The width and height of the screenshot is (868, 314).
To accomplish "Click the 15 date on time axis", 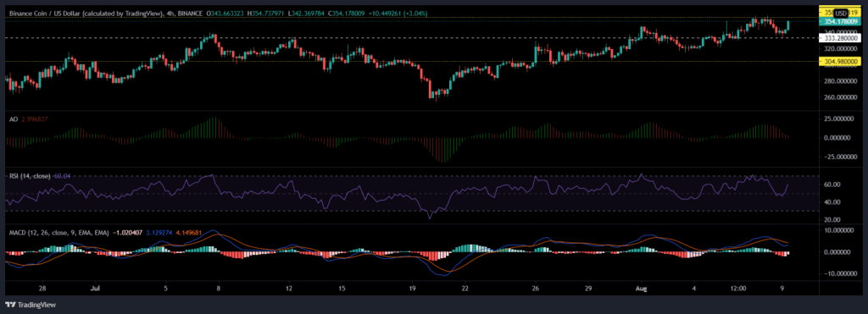I will click(342, 288).
